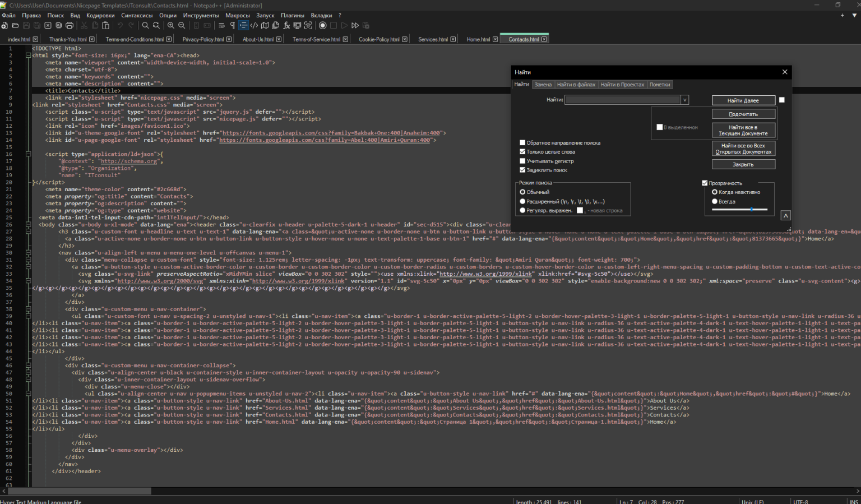Click the Close All documents toolbar icon

point(58,25)
